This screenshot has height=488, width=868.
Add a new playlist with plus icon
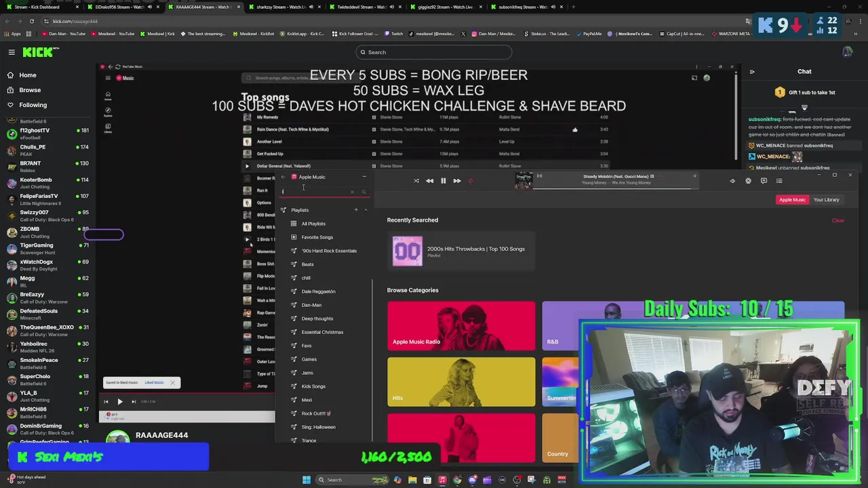tap(356, 210)
